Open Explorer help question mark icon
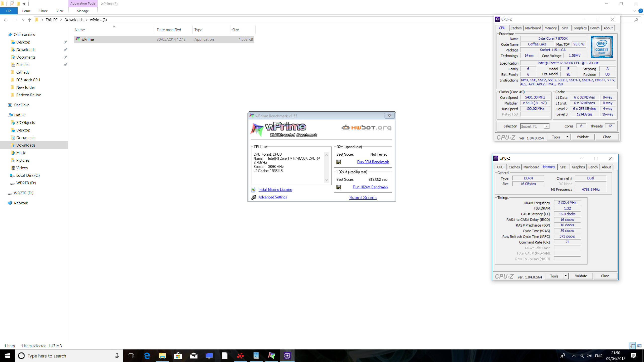 [x=641, y=11]
